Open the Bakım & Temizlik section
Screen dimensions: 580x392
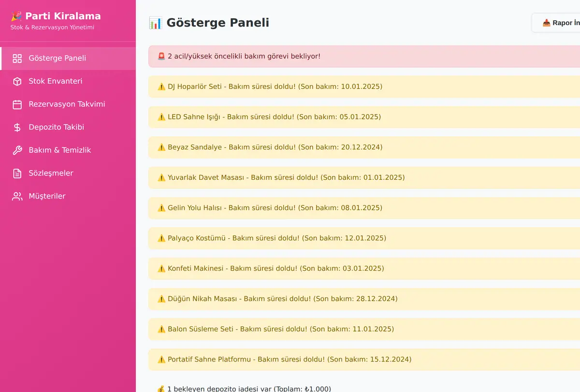click(68, 150)
